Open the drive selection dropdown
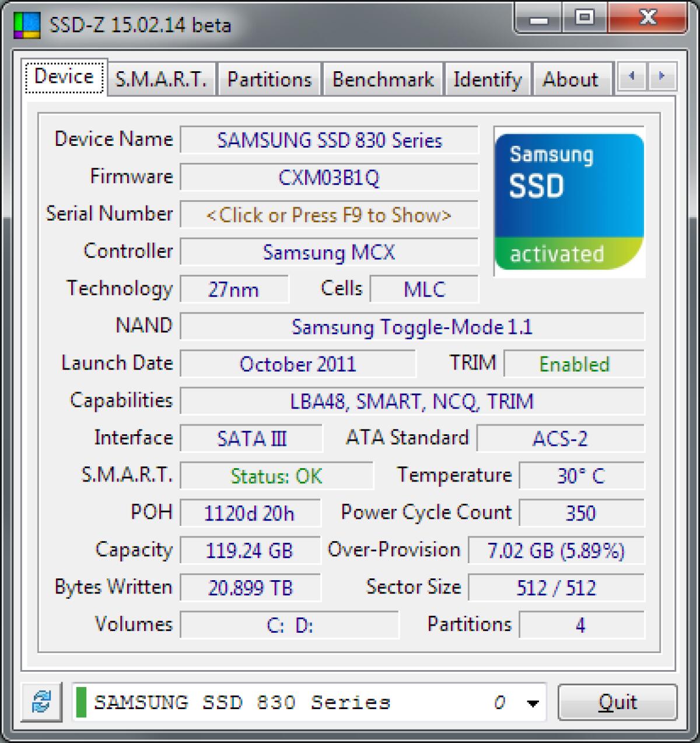Viewport: 700px width, 743px height. click(309, 703)
